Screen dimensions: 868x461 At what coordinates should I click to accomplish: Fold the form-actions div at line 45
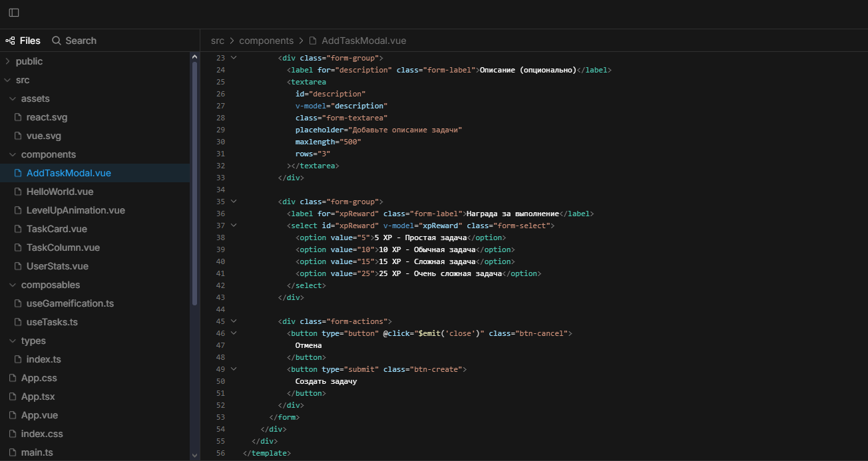(x=234, y=321)
